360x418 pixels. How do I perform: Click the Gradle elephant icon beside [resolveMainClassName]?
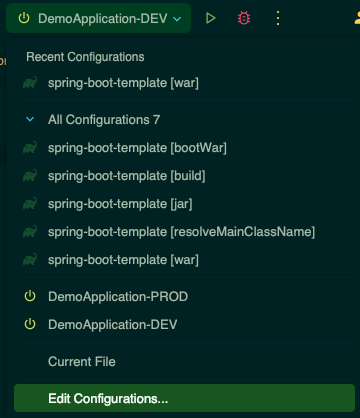30,232
